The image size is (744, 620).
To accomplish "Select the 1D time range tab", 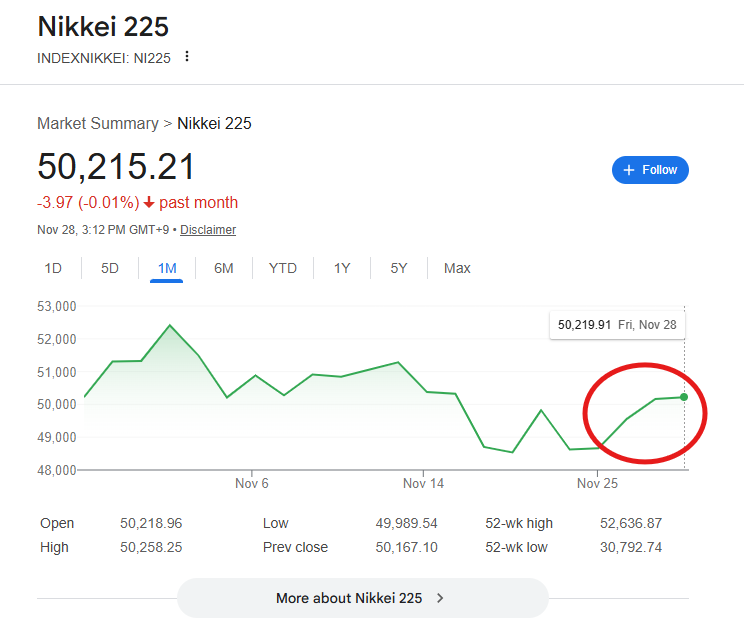I will pyautogui.click(x=53, y=268).
